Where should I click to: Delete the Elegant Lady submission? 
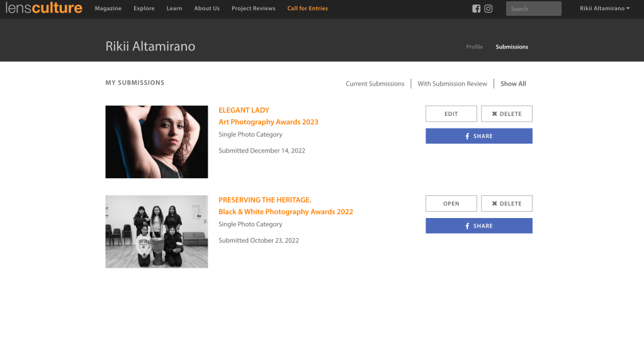point(506,114)
